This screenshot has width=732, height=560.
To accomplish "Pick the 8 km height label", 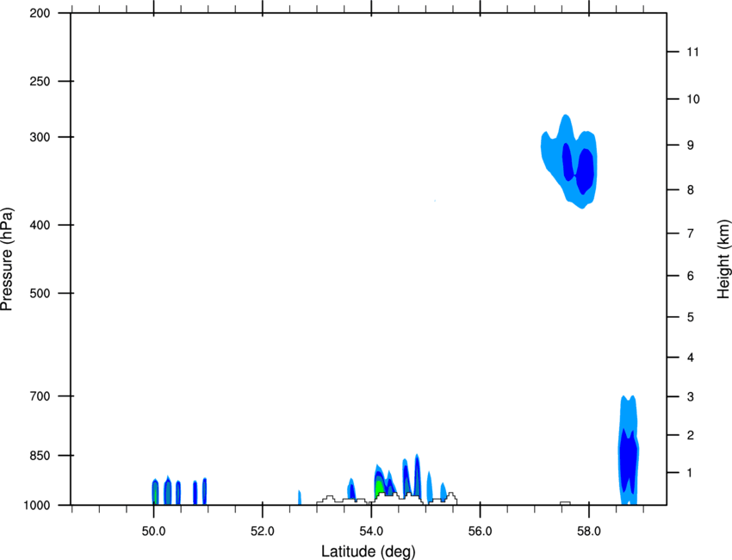I will pos(691,190).
